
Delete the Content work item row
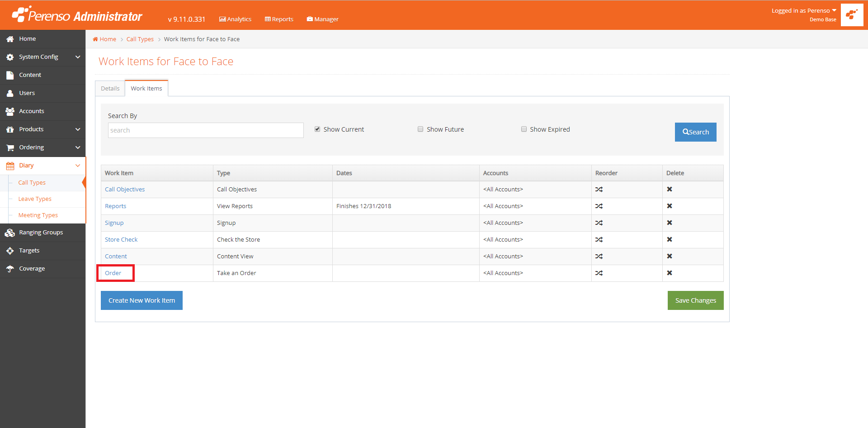[x=670, y=256]
